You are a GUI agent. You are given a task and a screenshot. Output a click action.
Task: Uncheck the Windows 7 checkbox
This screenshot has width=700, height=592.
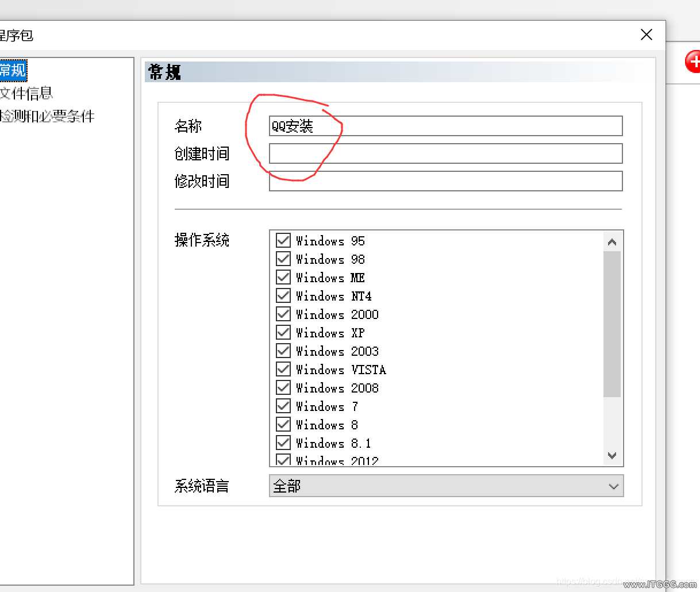tap(283, 406)
